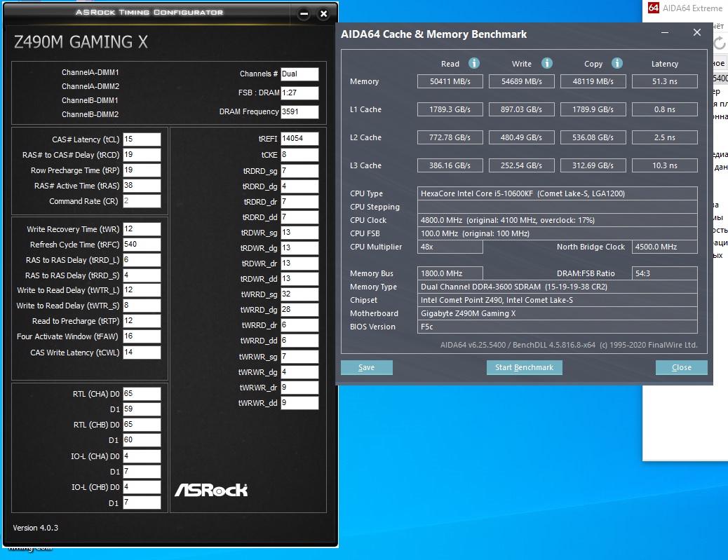Viewport: 728px width, 560px height.
Task: Click the RTL (CHA) D0 field
Action: pos(142,394)
